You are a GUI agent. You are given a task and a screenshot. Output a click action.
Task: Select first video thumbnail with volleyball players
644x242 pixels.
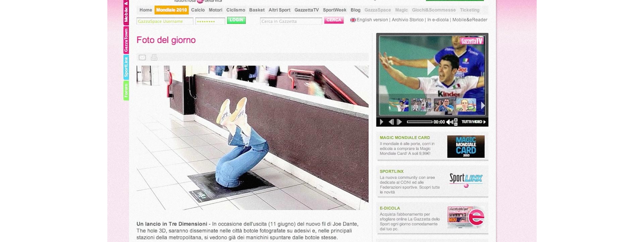[398, 105]
